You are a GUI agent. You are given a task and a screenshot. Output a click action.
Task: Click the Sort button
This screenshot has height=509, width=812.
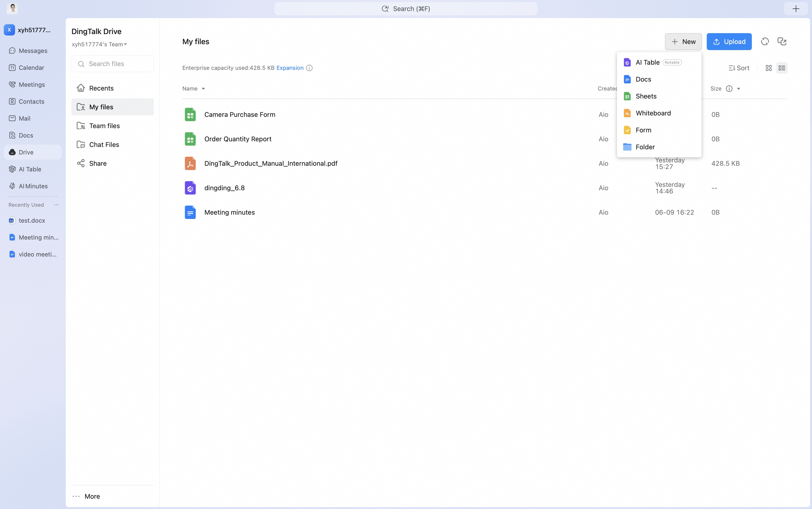(x=739, y=68)
